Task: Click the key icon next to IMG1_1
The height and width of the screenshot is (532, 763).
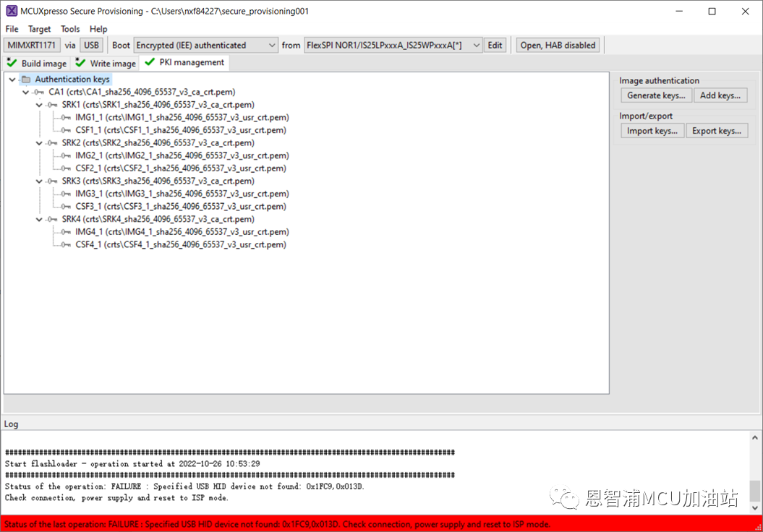Action: point(67,117)
